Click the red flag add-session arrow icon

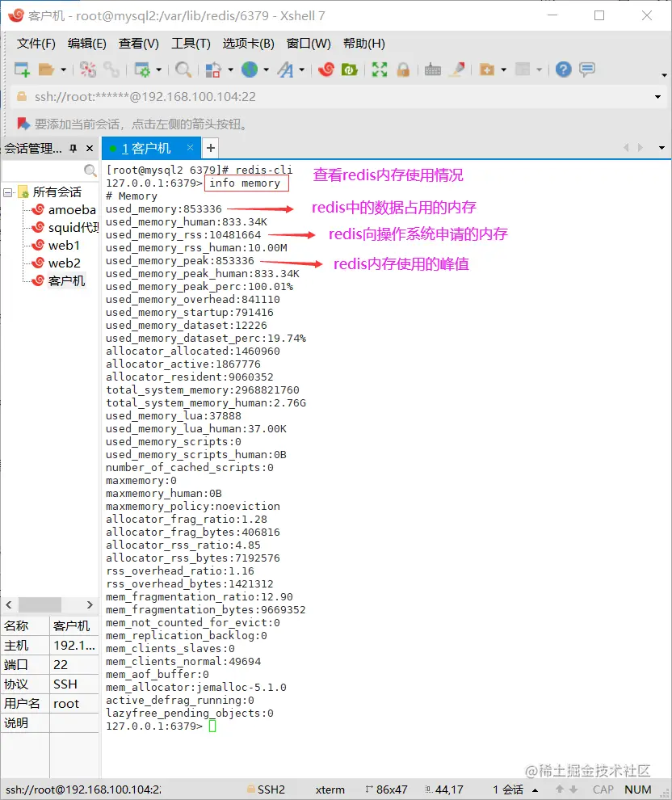pos(23,124)
